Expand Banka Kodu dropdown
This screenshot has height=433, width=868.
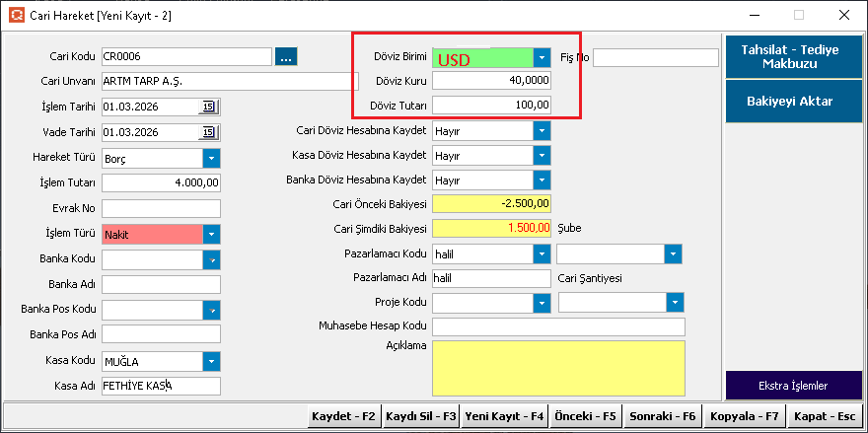pyautogui.click(x=211, y=259)
